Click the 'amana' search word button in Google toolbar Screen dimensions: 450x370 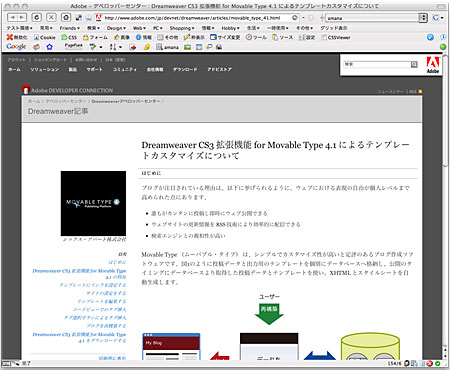pos(168,47)
